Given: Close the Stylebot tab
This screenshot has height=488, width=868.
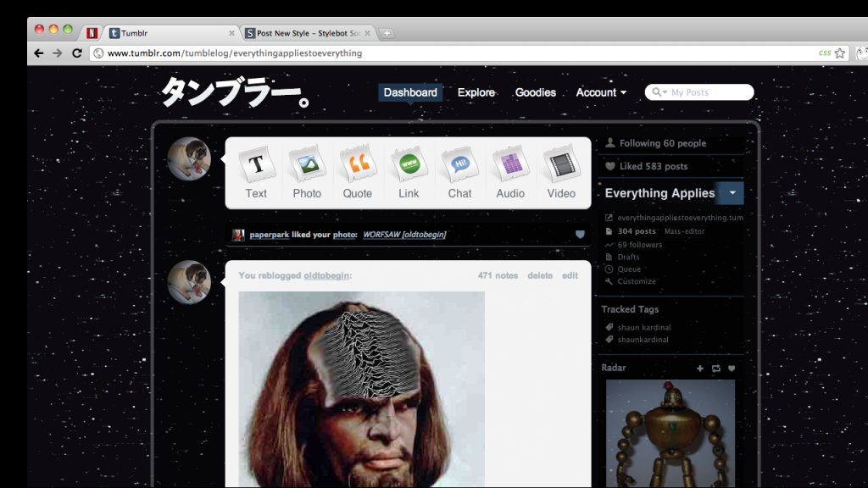Looking at the screenshot, I should pyautogui.click(x=367, y=33).
